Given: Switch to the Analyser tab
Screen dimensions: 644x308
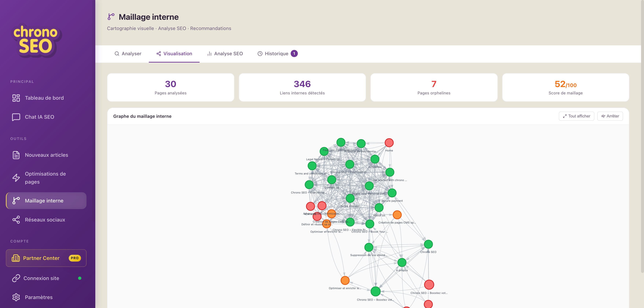Looking at the screenshot, I should [x=128, y=54].
